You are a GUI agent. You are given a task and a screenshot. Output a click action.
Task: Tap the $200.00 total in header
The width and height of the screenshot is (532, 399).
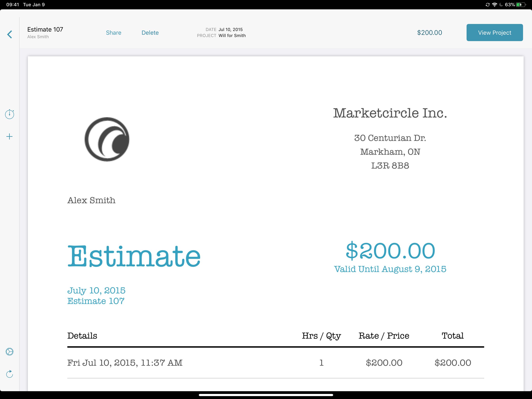430,33
